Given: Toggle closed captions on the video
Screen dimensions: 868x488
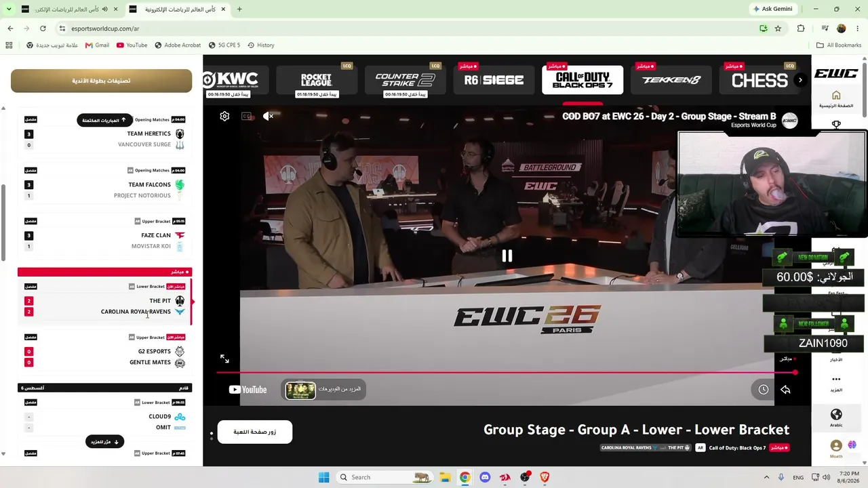Looking at the screenshot, I should (246, 116).
